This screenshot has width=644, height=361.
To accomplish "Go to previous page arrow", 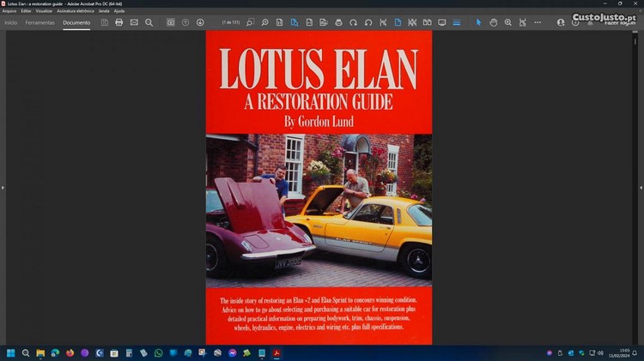I will 185,22.
